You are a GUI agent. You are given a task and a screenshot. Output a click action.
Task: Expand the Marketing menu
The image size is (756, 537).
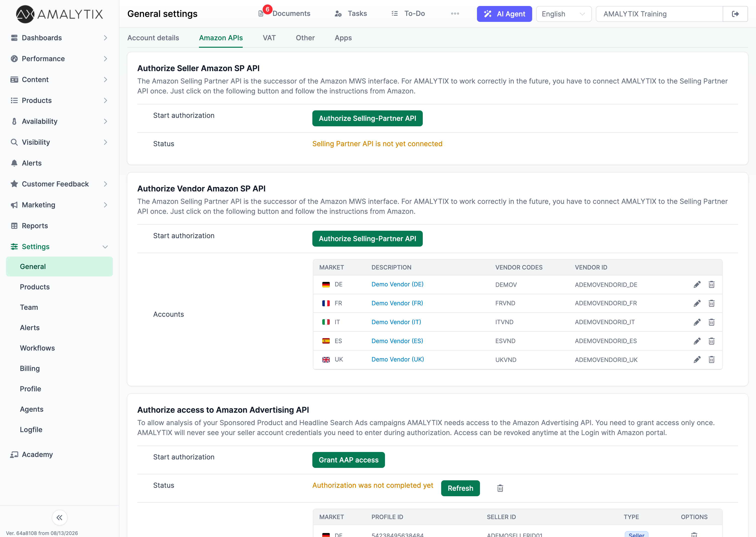[59, 205]
